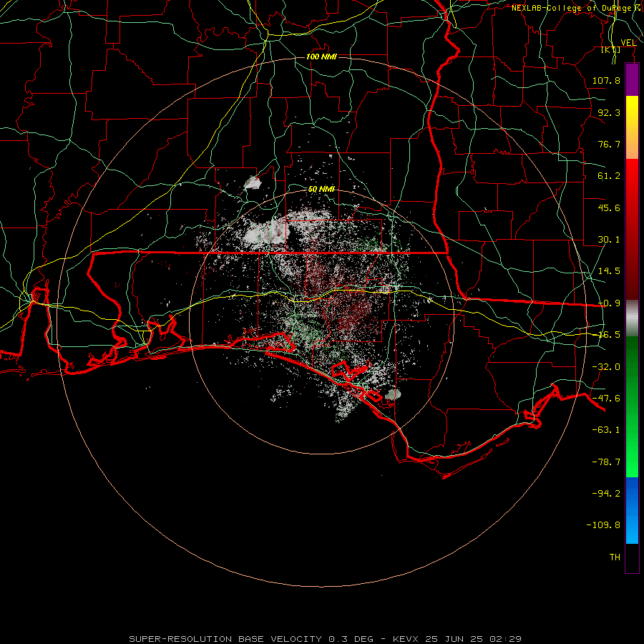Screen dimensions: 644x644
Task: Click the TH label at legend bottom
Action: (615, 557)
